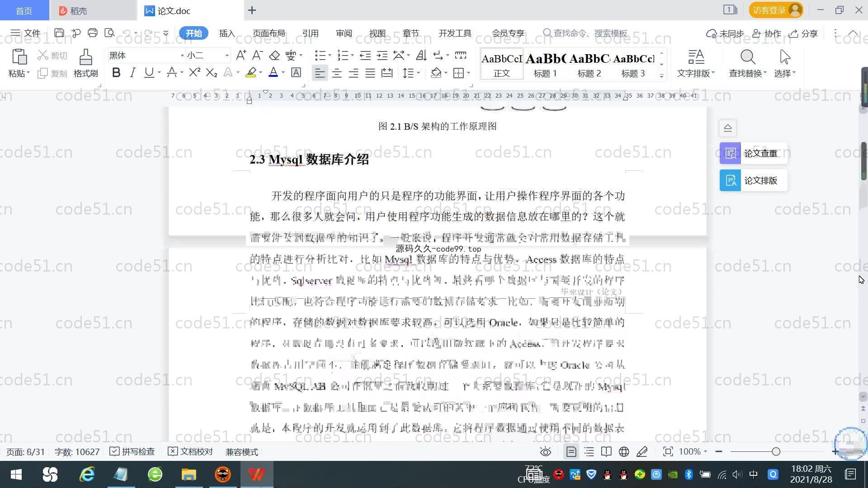Switch to reading view mode
The image size is (868, 488).
point(606,451)
